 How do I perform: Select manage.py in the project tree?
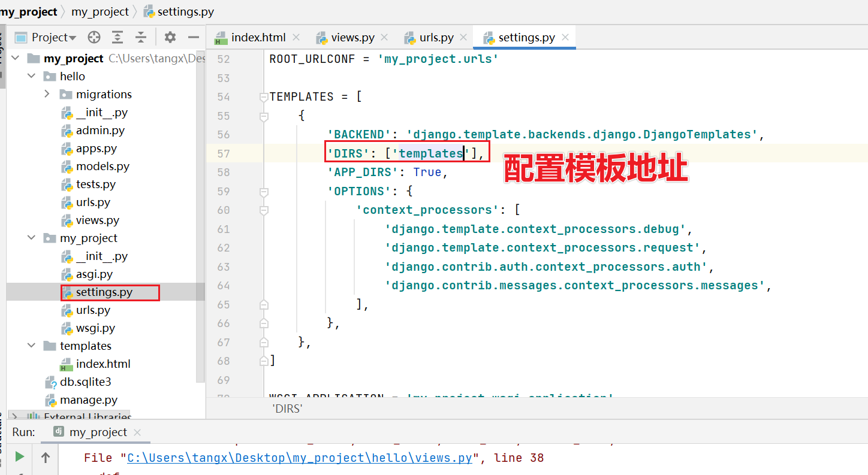point(88,400)
